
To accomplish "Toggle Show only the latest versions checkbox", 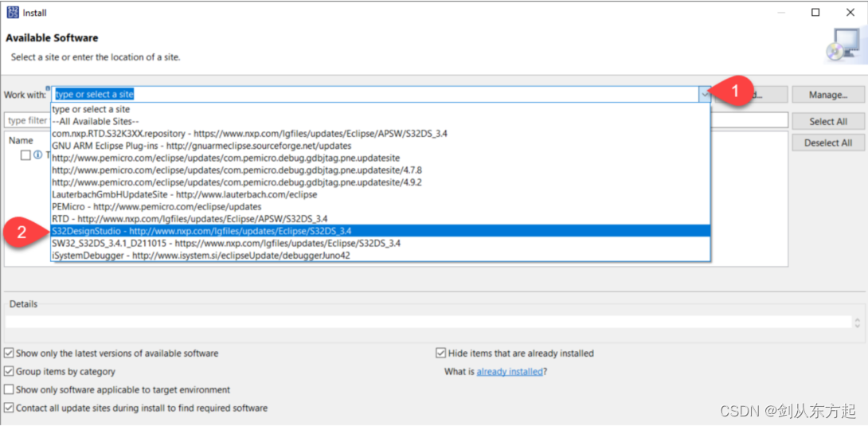I will coord(9,353).
